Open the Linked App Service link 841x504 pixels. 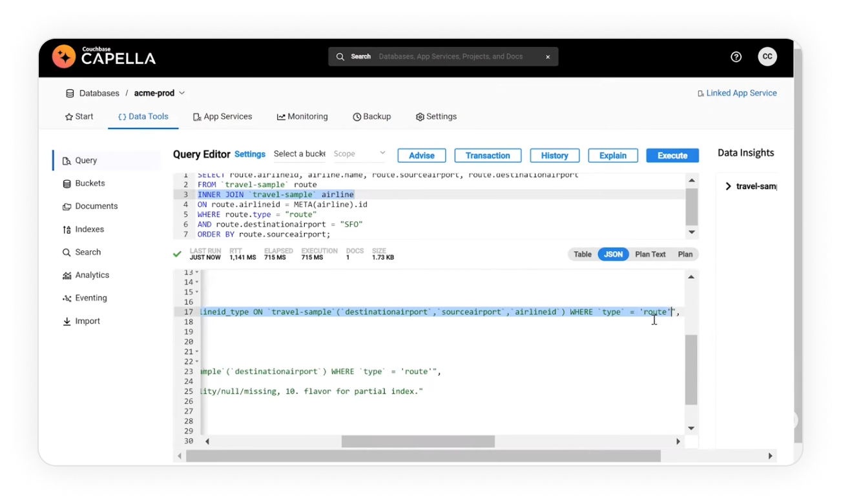tap(737, 94)
